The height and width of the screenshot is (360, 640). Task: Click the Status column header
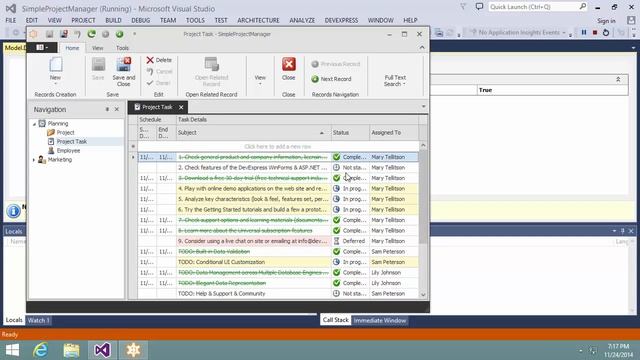point(350,133)
